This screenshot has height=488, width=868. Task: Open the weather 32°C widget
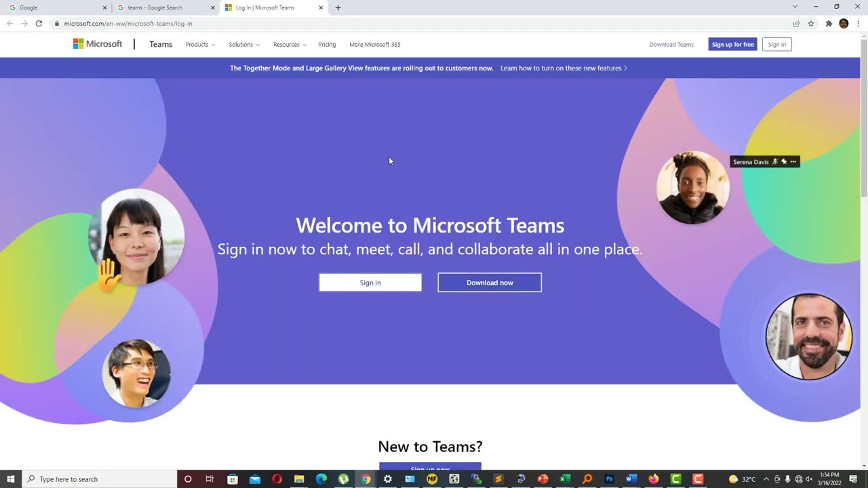tap(742, 479)
